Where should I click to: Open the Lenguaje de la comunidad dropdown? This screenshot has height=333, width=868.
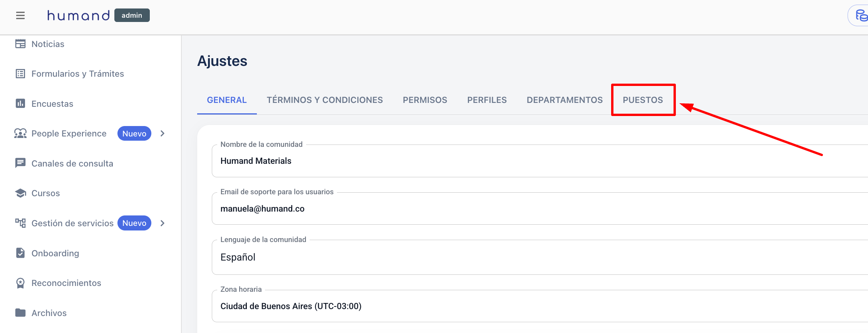(x=539, y=257)
